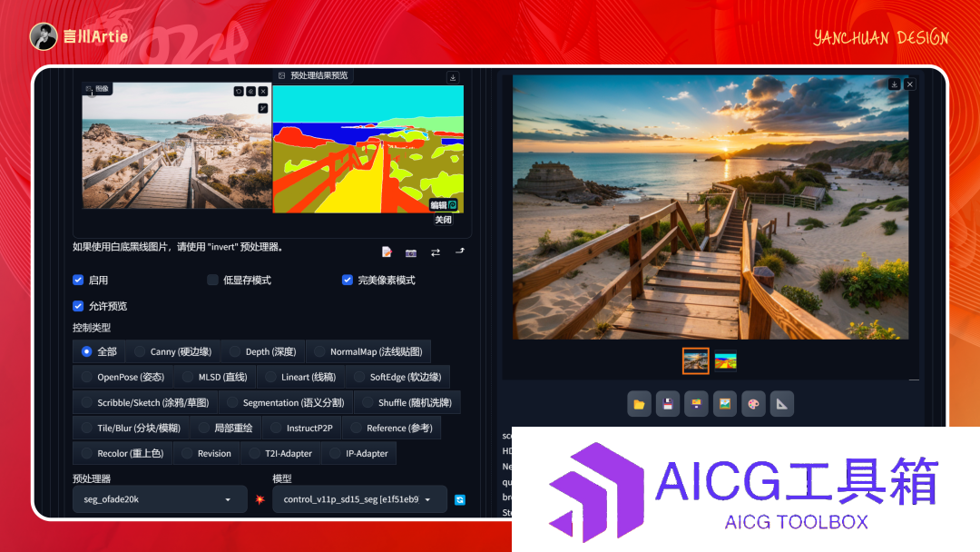Choose the InstructP2P control type
The width and height of the screenshot is (980, 552).
pyautogui.click(x=302, y=429)
